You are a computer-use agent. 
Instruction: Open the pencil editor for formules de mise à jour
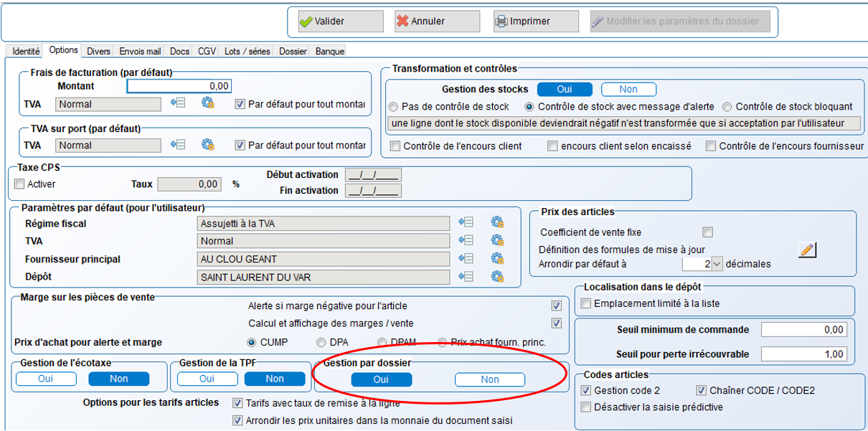point(808,249)
